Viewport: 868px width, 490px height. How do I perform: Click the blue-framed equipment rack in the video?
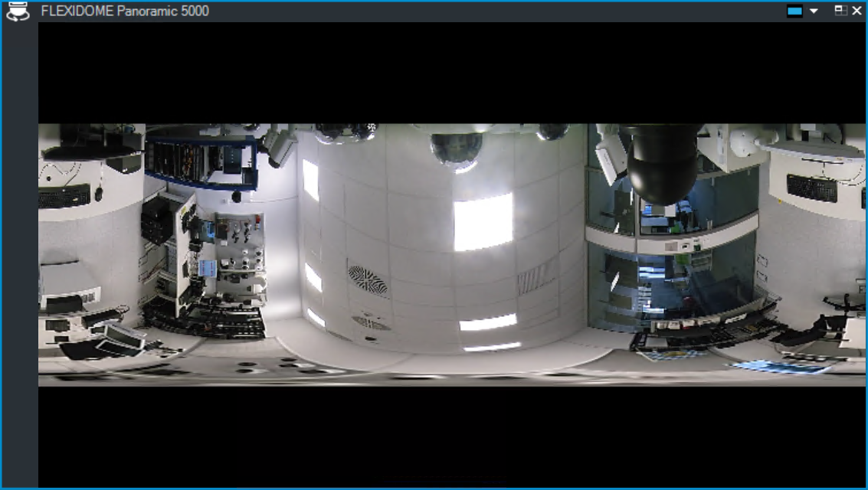[x=201, y=161]
